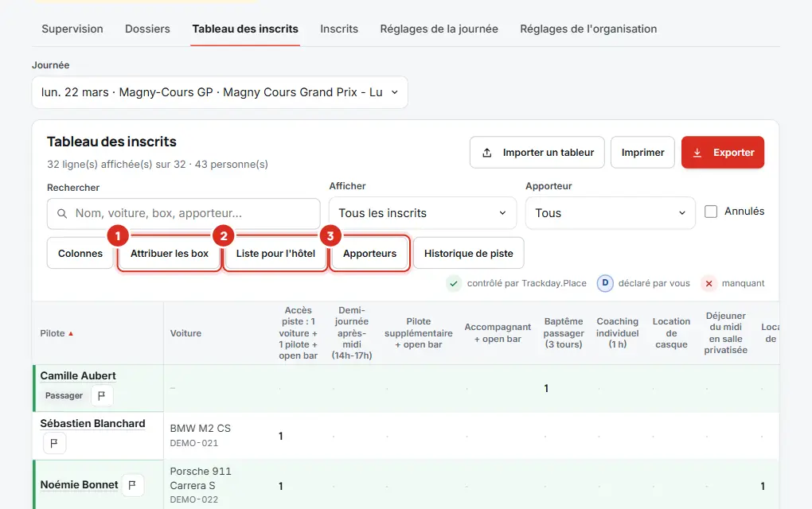
Task: Click the Coaching individuel column header
Action: [617, 333]
